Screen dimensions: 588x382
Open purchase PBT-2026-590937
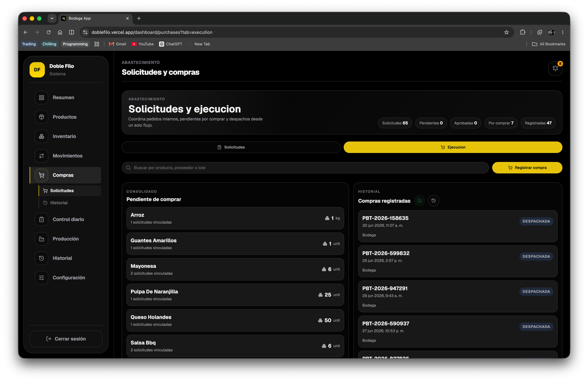[x=458, y=332]
